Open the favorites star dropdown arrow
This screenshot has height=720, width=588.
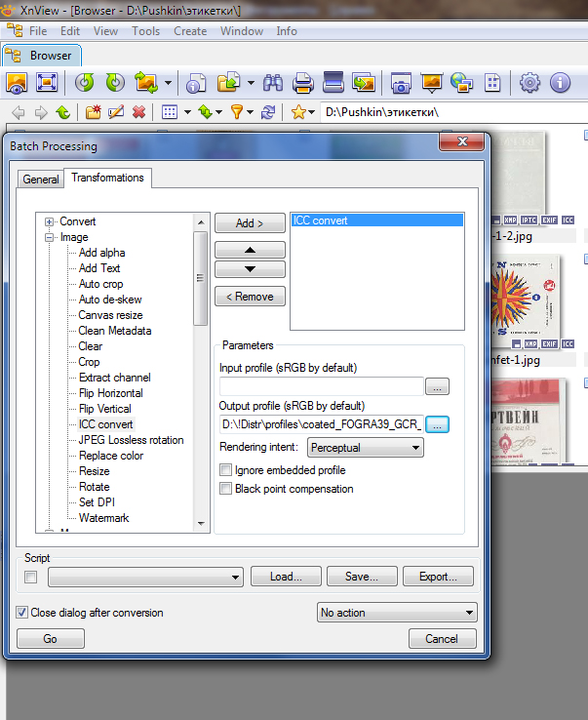[311, 112]
